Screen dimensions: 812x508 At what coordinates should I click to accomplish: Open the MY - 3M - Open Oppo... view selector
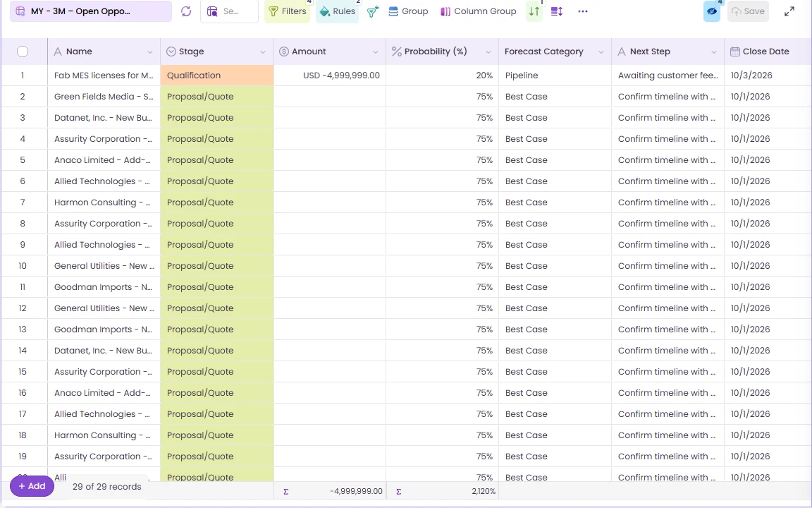[91, 11]
